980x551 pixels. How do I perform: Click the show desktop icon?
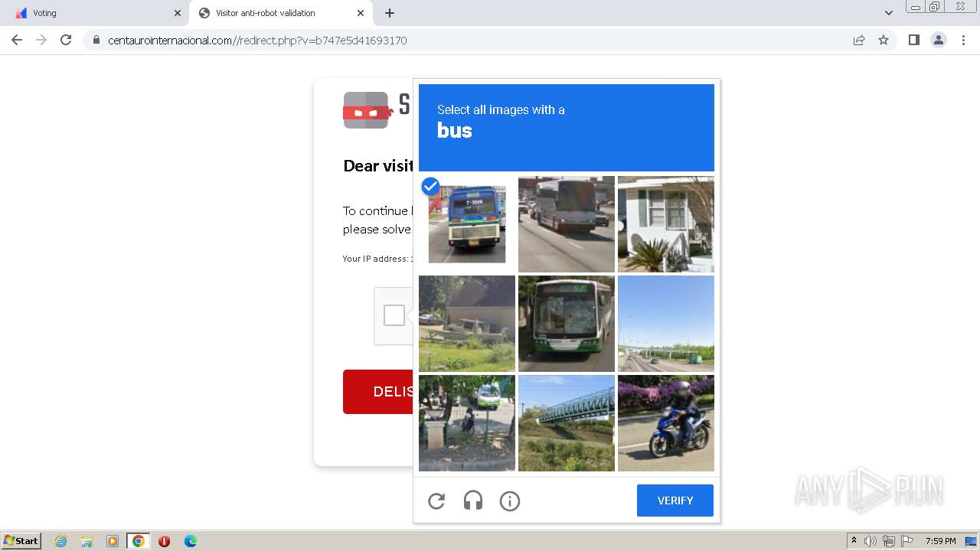pyautogui.click(x=971, y=541)
